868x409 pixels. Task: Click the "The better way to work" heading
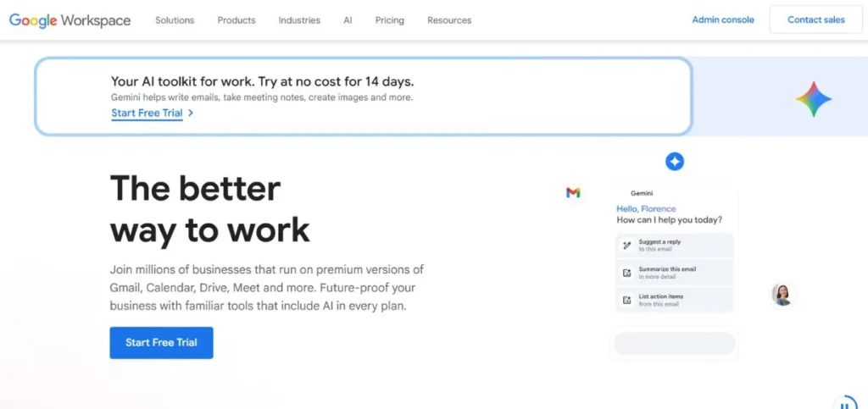click(210, 209)
